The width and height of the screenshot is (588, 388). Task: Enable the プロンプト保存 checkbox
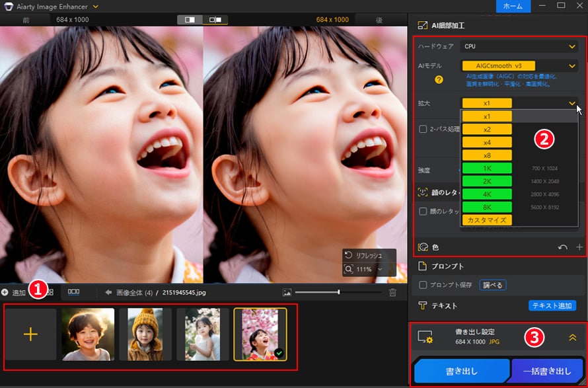coord(423,284)
